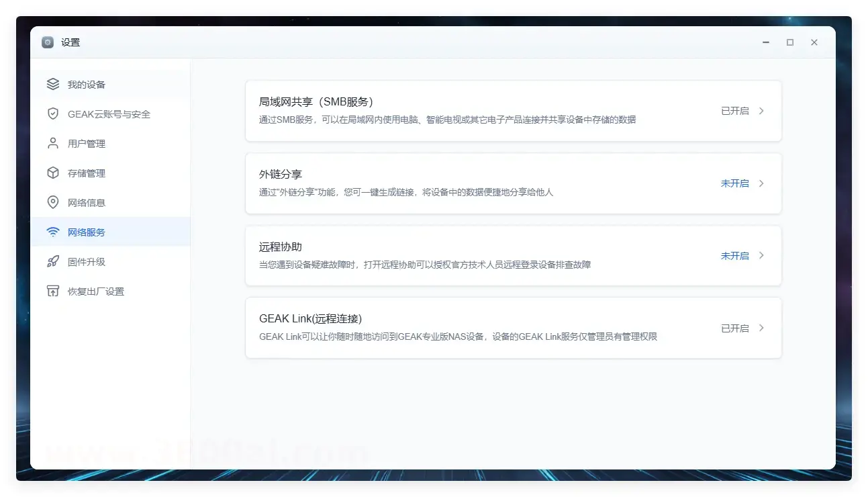Open 固件升级 with the rocket icon
Screen dimensions: 868x497
pos(53,261)
